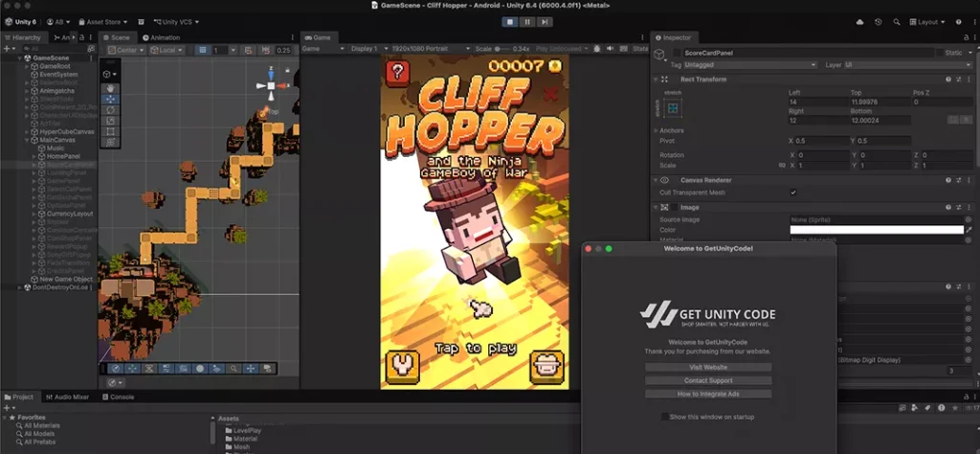Open the Asset Store dropdown in top bar
Image resolution: width=980 pixels, height=454 pixels.
(x=102, y=22)
